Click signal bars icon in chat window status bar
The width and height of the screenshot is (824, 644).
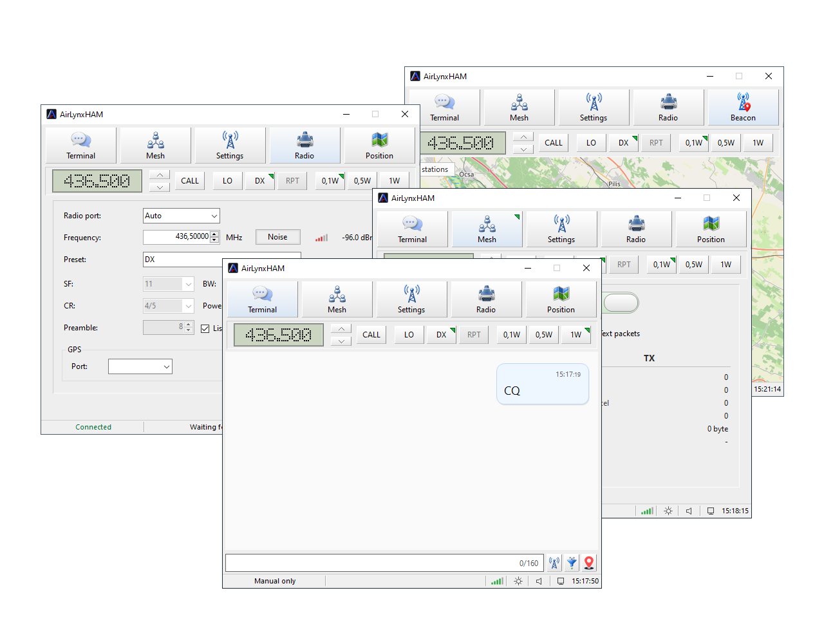click(x=497, y=581)
